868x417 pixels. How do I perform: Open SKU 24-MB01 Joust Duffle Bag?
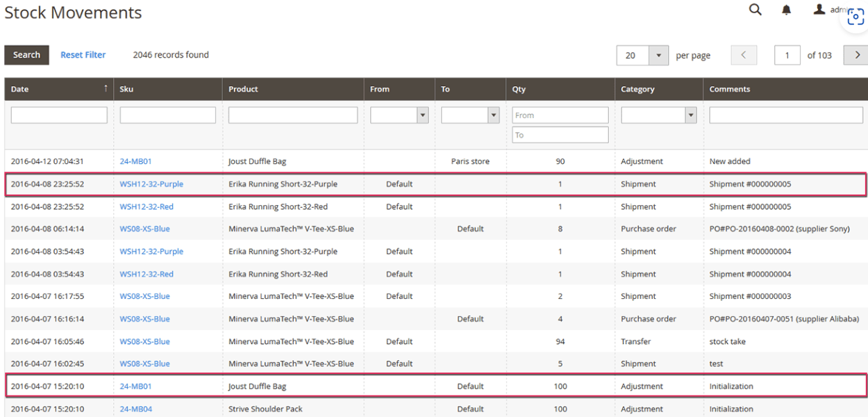(x=135, y=161)
